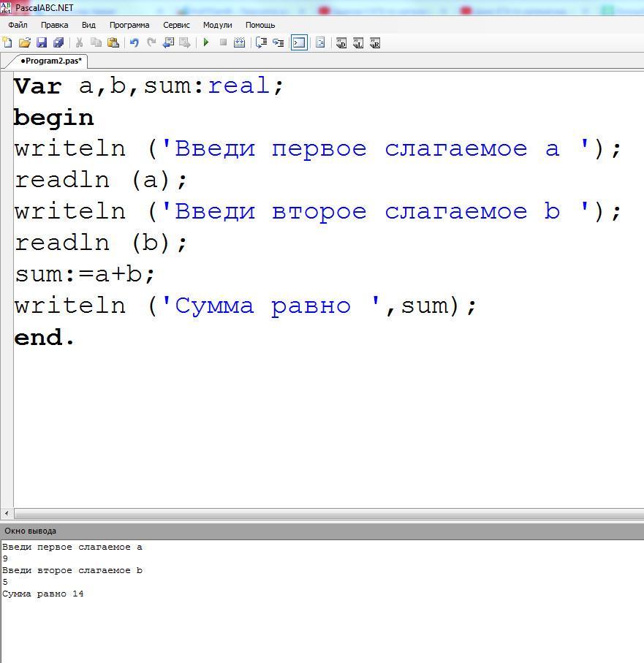644x663 pixels.
Task: Expand the Сервис menu
Action: click(x=176, y=25)
